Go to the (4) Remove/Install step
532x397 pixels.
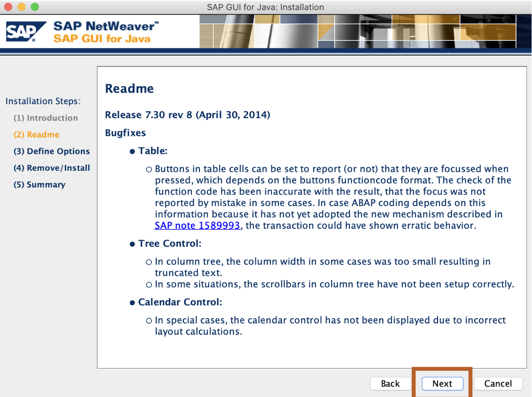click(x=51, y=168)
